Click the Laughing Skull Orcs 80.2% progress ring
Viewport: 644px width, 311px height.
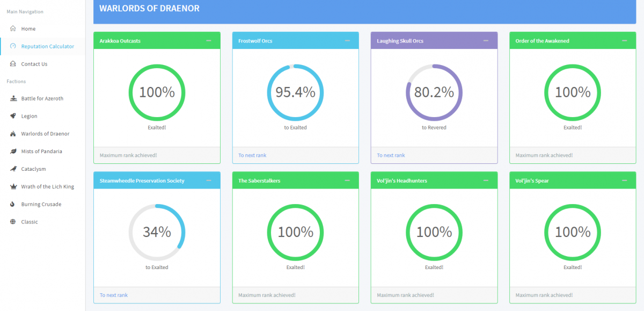click(434, 92)
